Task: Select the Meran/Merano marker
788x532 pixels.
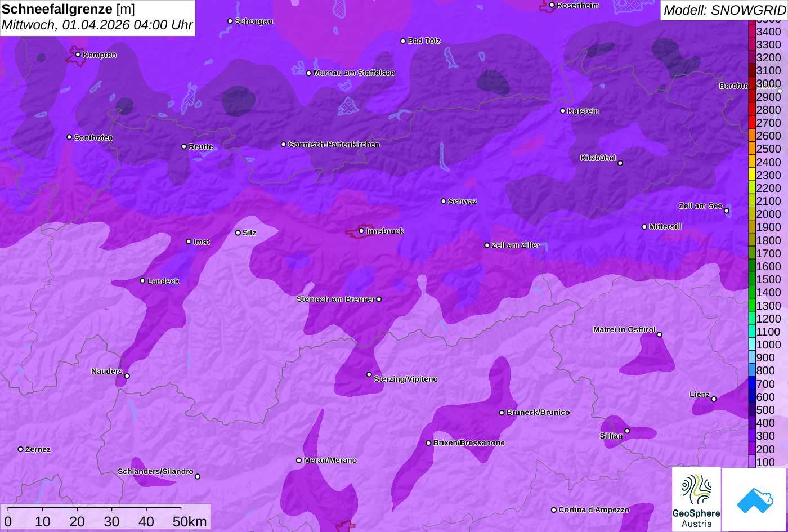Action: pos(299,461)
